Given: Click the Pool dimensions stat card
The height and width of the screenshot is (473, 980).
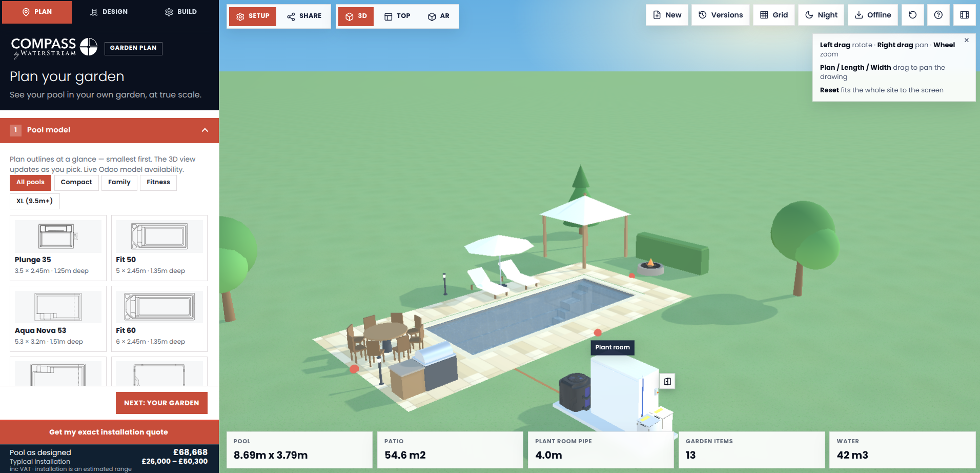Looking at the screenshot, I should click(x=299, y=450).
